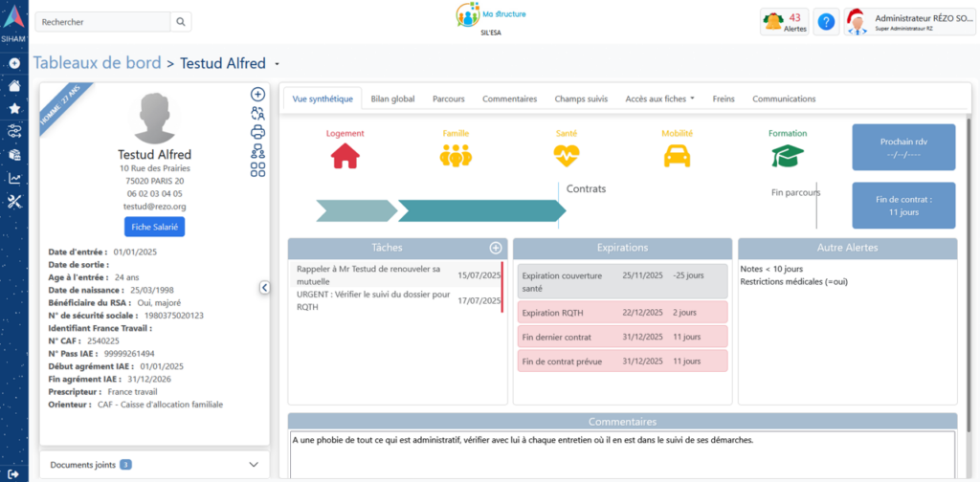Click the red Logement house icon
The width and height of the screenshot is (980, 482).
click(345, 155)
